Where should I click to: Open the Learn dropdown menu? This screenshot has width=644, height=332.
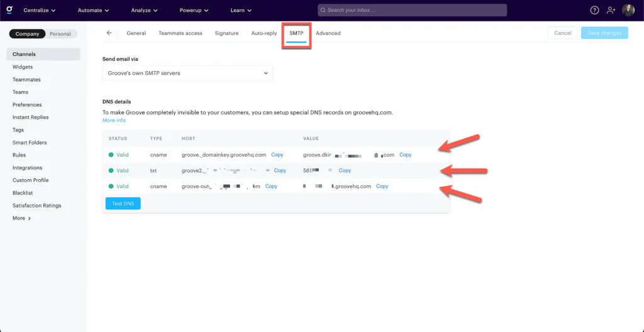(x=241, y=10)
